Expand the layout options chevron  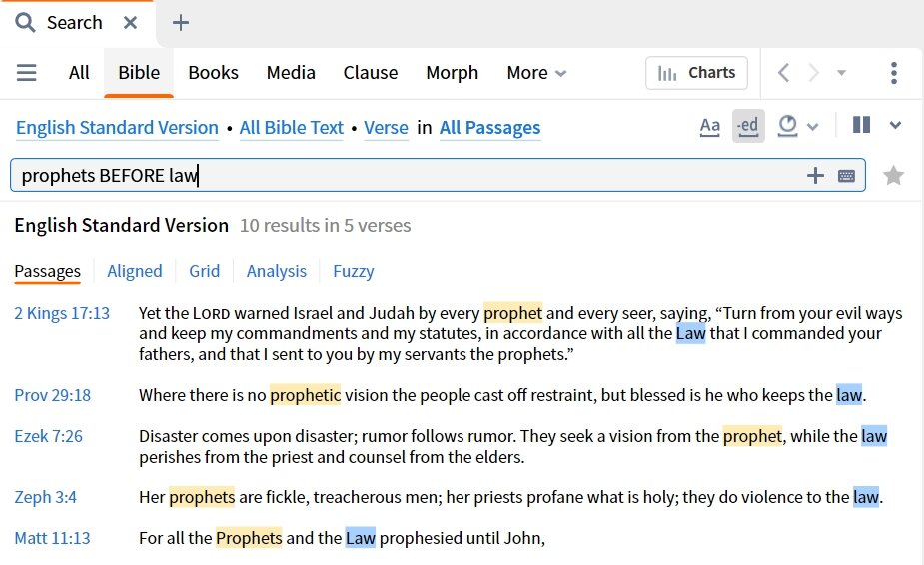(895, 125)
